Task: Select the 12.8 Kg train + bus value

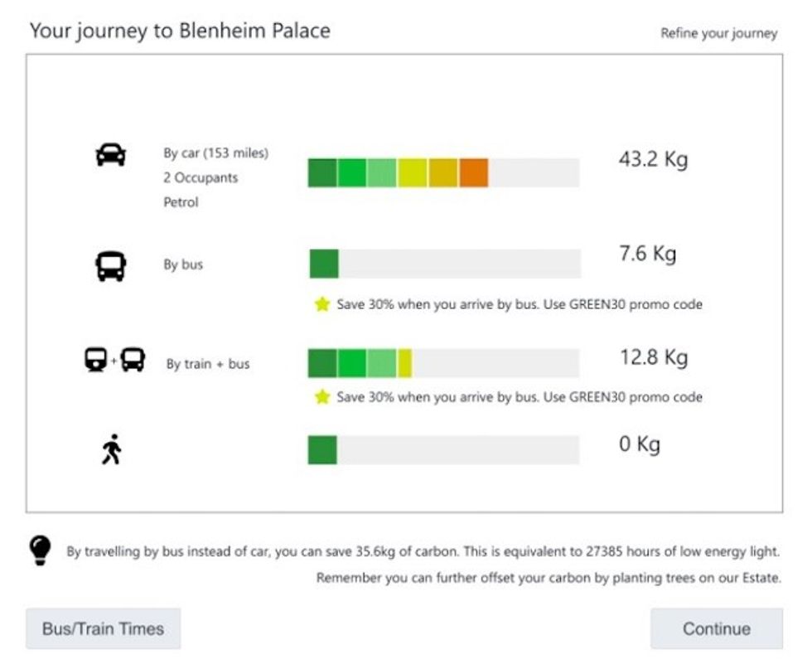Action: (654, 357)
